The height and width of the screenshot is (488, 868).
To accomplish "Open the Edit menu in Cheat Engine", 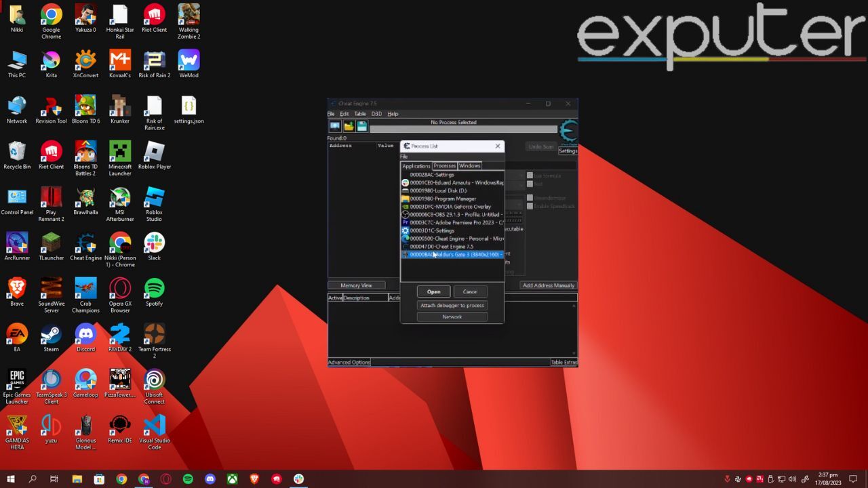I will [344, 114].
